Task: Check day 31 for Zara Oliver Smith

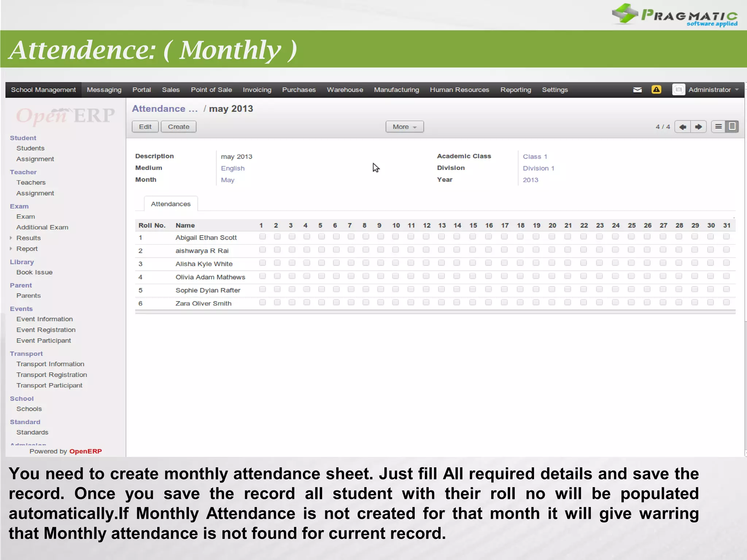Action: click(726, 302)
